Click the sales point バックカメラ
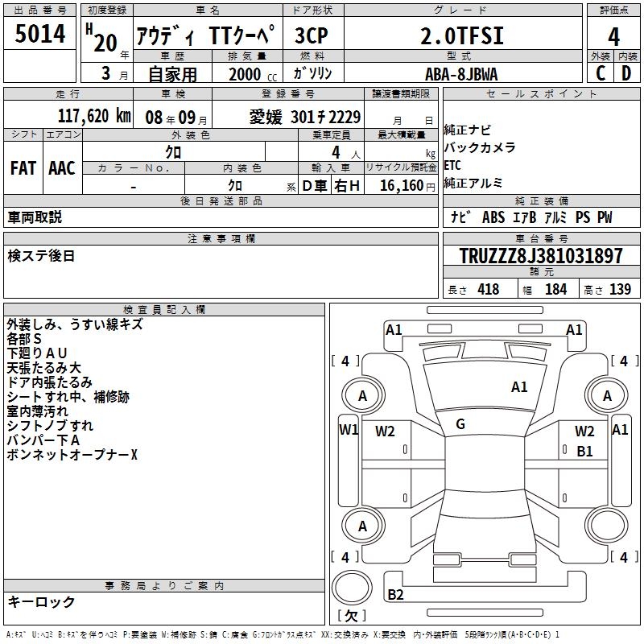The image size is (644, 644). click(x=480, y=147)
